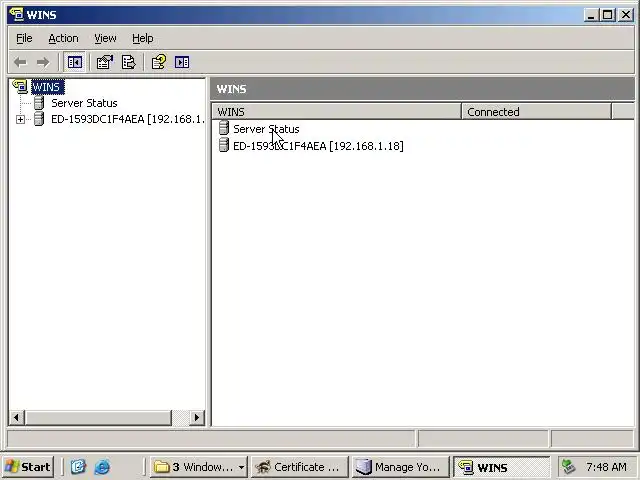Image resolution: width=640 pixels, height=480 pixels.
Task: Click ED-1593DC1F4AEA server icon in right list
Action: tap(224, 145)
